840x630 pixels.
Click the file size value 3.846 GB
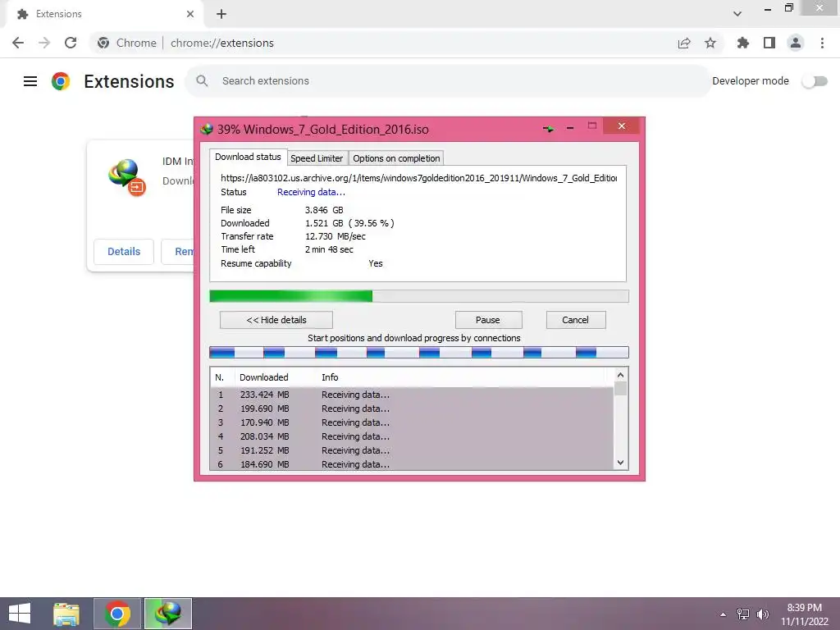(324, 210)
